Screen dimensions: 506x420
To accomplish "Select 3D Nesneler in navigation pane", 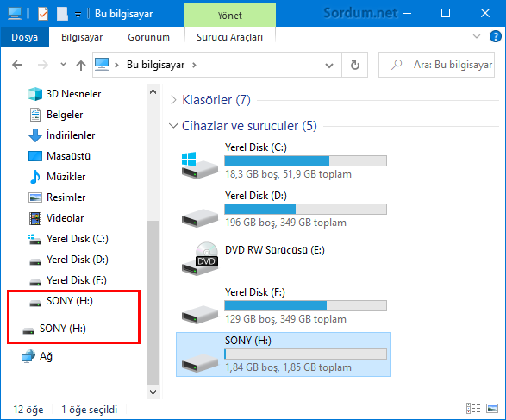I will coord(73,94).
